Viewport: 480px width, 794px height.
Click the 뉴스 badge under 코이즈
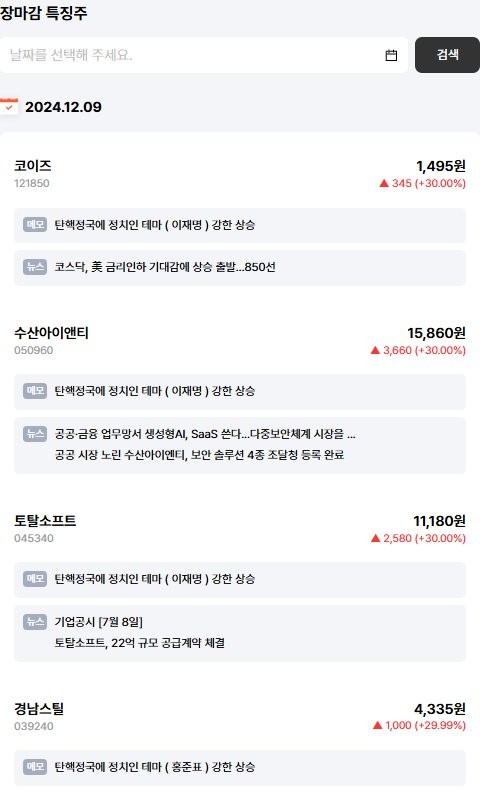35,267
